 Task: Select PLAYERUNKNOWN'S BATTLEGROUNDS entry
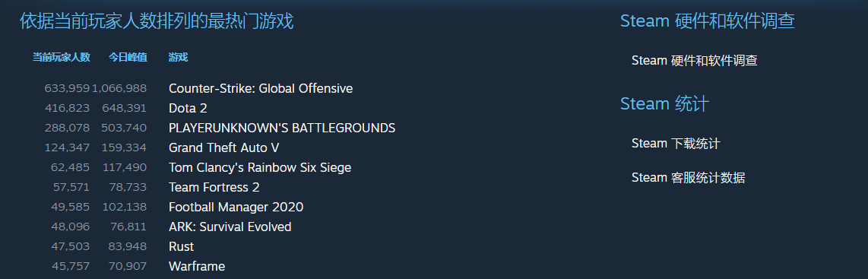click(x=282, y=128)
